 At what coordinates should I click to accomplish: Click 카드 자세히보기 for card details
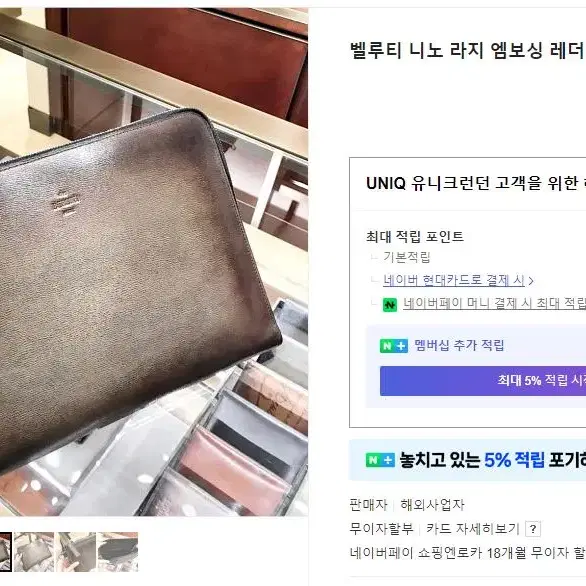click(473, 529)
